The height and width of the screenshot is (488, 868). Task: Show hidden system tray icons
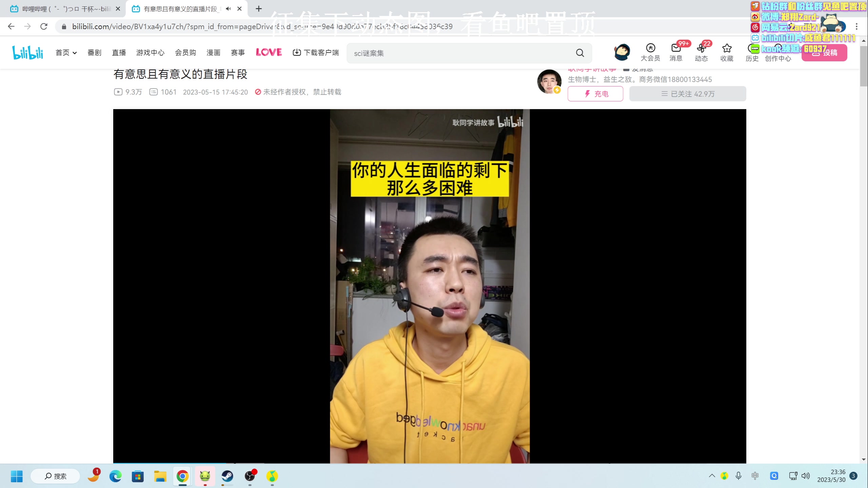(x=712, y=476)
